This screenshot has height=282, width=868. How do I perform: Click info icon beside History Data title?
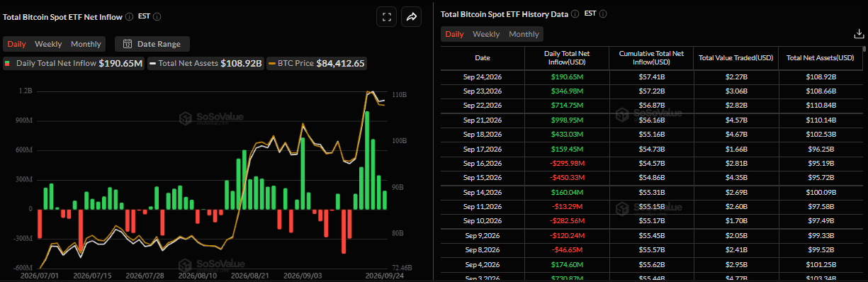click(x=575, y=13)
